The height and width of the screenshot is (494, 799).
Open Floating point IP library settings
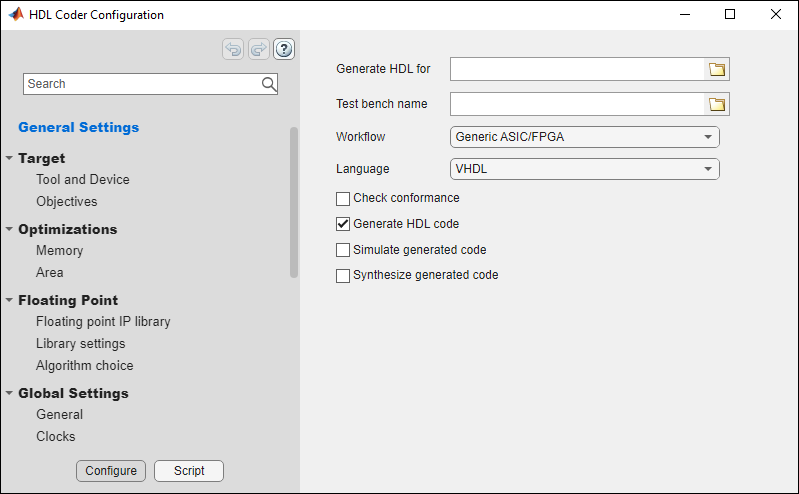pos(103,322)
